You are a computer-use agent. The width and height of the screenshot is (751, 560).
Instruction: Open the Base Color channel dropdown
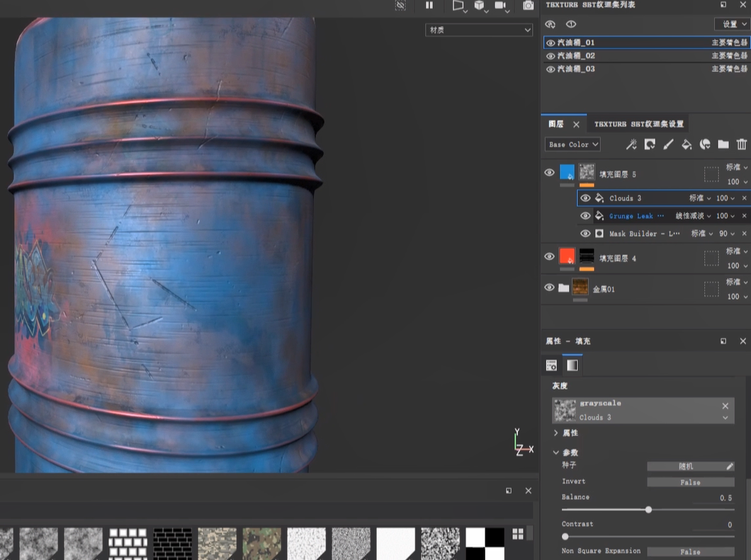point(573,144)
